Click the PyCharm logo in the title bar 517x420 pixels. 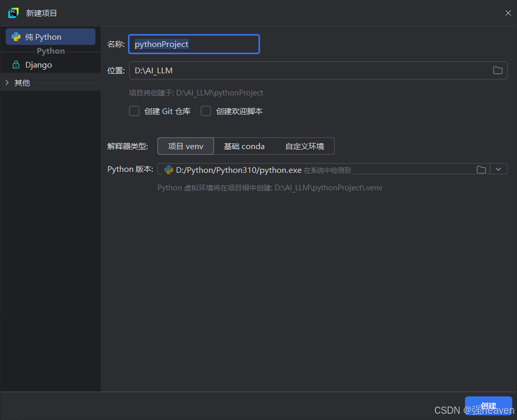[12, 13]
